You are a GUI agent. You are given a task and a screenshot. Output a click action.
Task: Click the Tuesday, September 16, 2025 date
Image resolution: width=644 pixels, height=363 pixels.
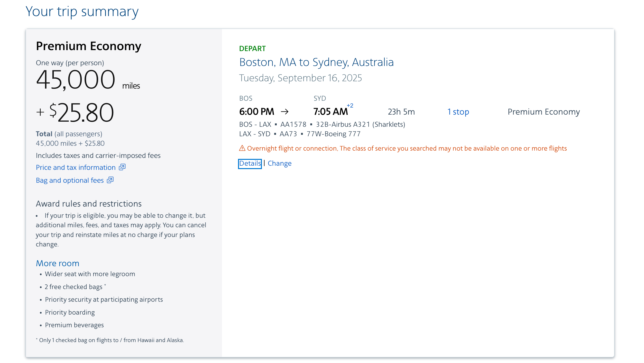(x=300, y=78)
